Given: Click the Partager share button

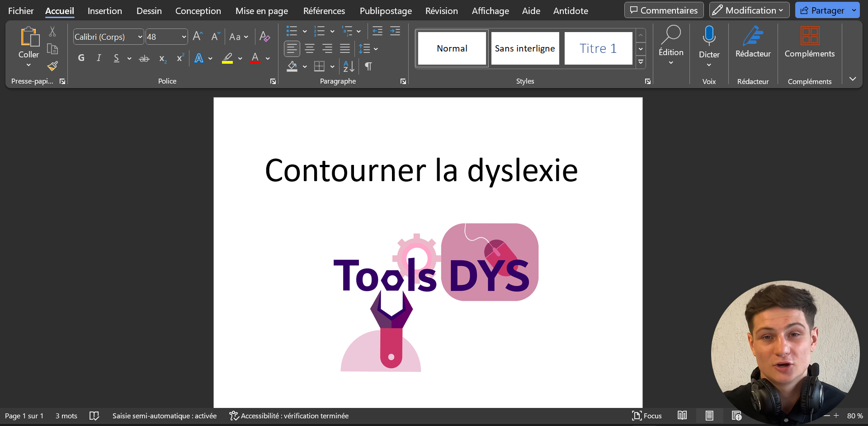Looking at the screenshot, I should 822,10.
